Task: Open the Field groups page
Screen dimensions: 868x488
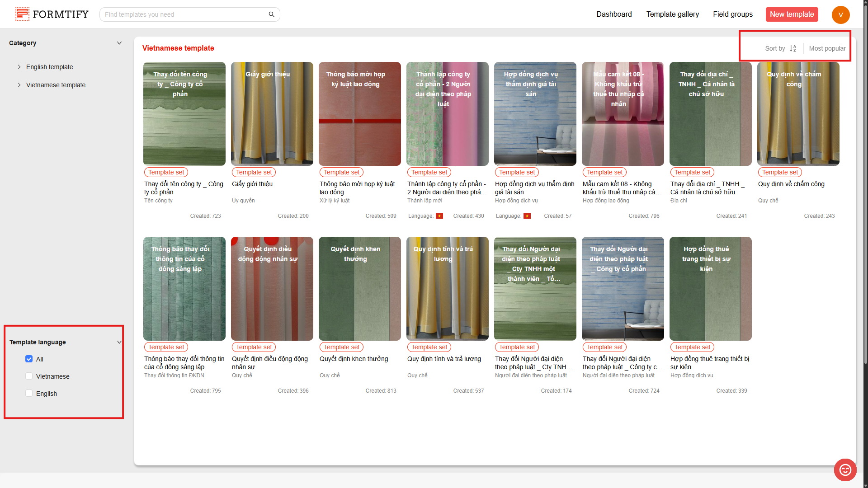Action: click(732, 14)
